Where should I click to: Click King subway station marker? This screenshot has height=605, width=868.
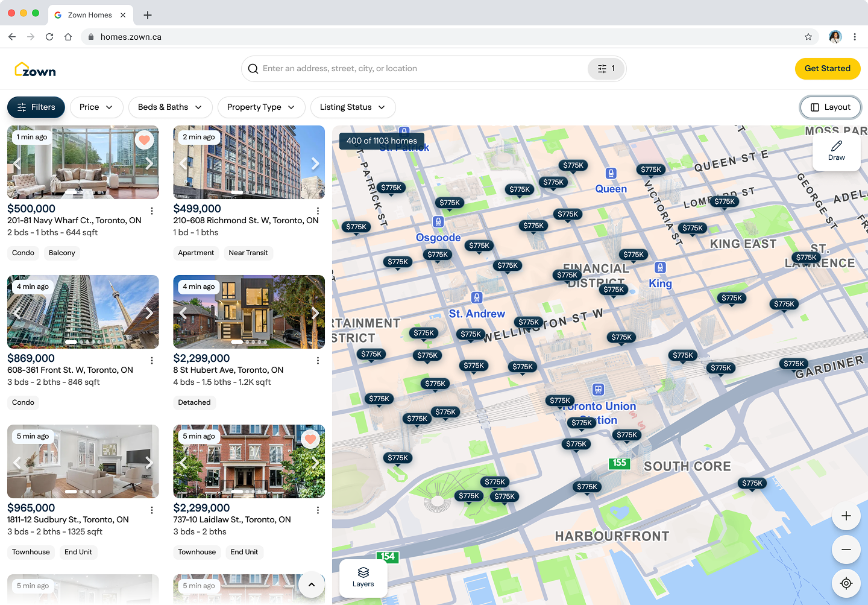point(660,267)
